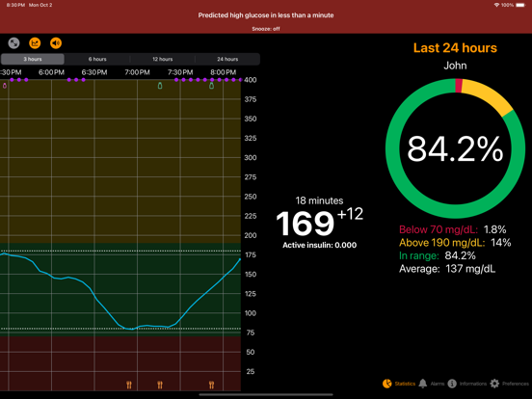Tap the meal fork icon between 7:30 and 8:00 PM

(212, 385)
